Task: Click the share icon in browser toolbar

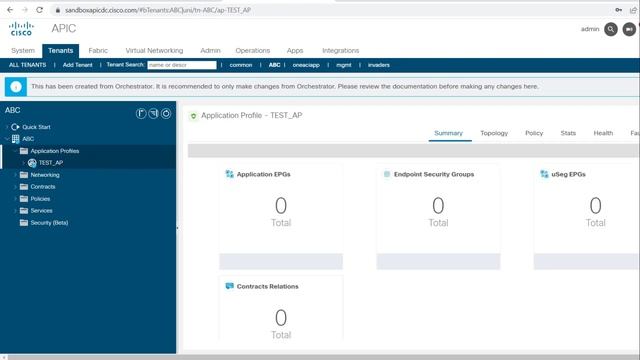Action: click(x=633, y=10)
